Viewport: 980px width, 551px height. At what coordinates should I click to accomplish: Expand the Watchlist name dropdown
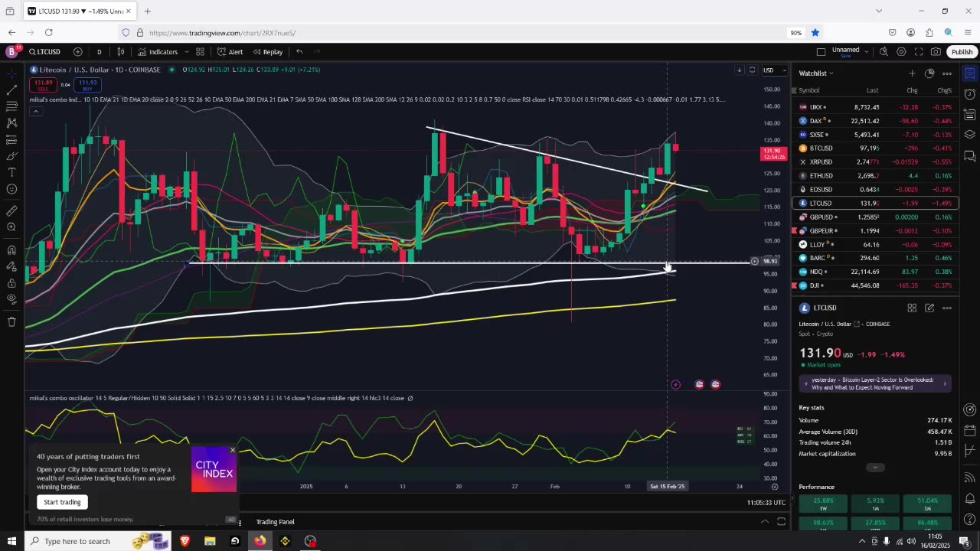tap(816, 73)
